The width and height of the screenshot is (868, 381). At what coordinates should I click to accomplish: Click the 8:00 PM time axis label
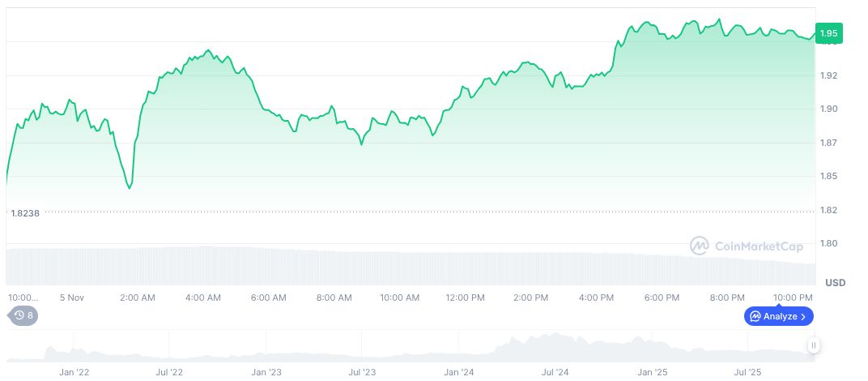(726, 298)
